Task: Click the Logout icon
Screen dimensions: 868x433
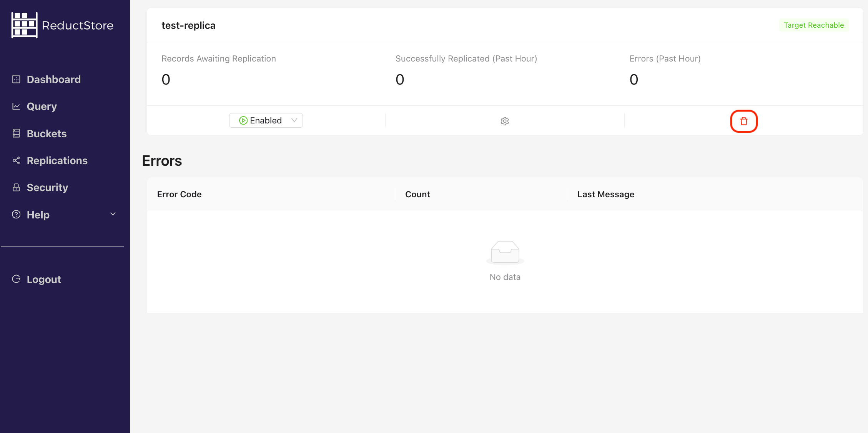Action: tap(16, 279)
